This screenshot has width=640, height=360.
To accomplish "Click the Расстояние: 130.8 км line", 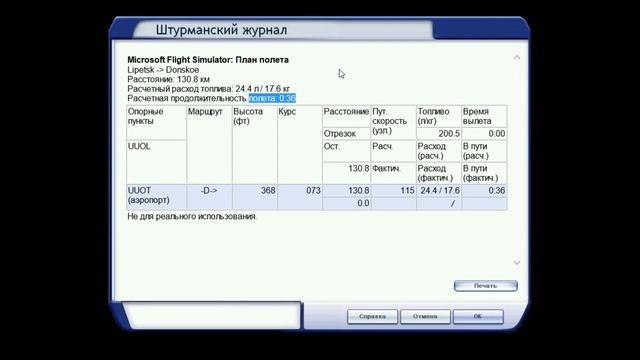I will (169, 79).
